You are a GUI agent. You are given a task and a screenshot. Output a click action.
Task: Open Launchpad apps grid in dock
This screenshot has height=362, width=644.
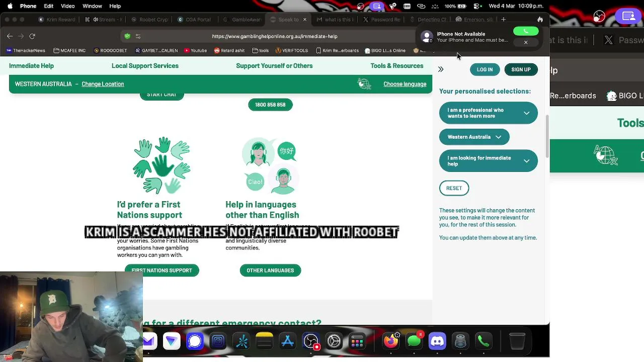pos(357,341)
